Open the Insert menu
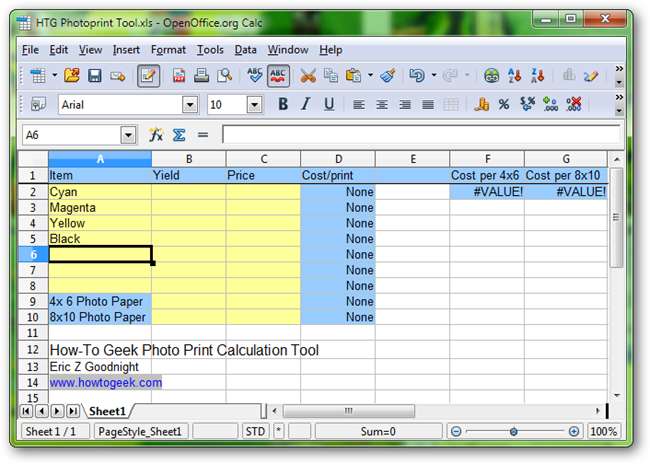650x464 pixels. tap(126, 50)
